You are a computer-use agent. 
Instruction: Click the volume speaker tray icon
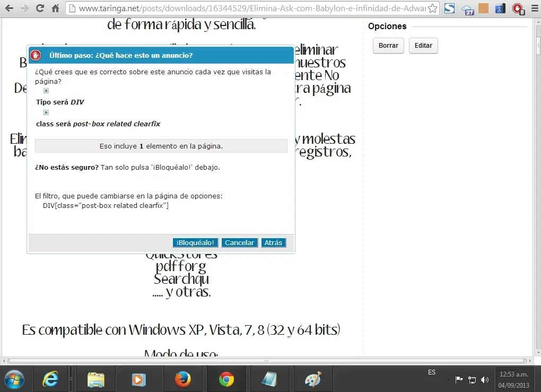pyautogui.click(x=485, y=380)
